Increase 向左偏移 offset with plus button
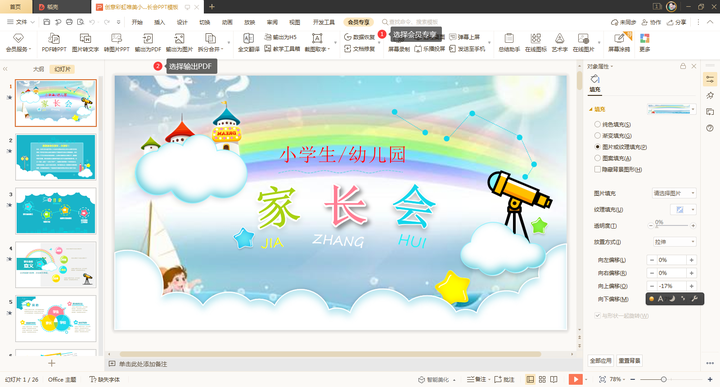720x387 pixels. coord(692,260)
